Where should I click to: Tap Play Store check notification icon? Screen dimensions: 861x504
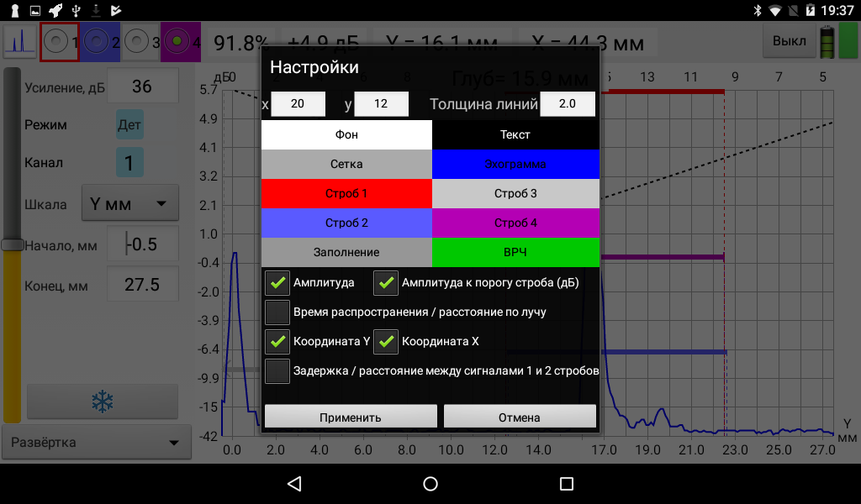[x=116, y=10]
